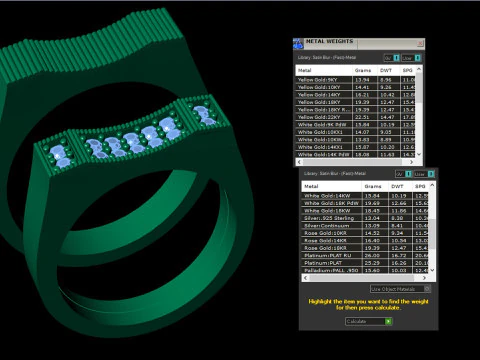Click the 19.69 grams value
Image resolution: width=480 pixels, height=360 pixels.
point(372,203)
